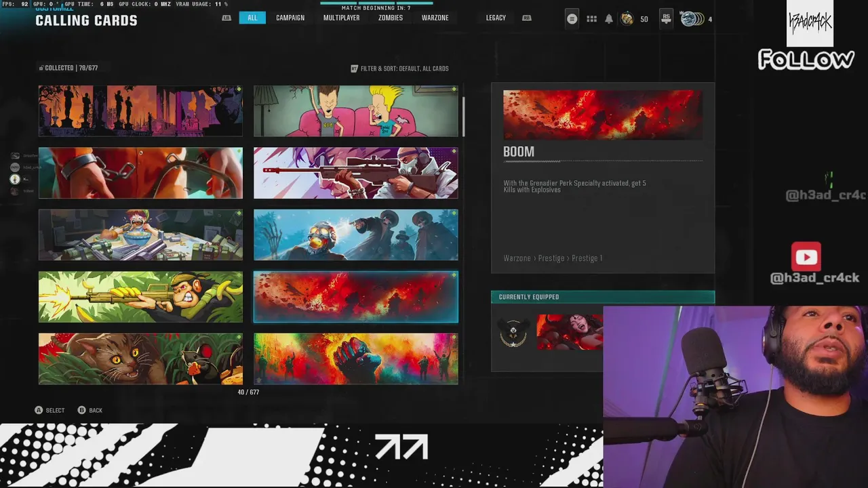Screen dimensions: 868x488
Task: Select the cartoon kid eating cereal card
Action: click(140, 235)
